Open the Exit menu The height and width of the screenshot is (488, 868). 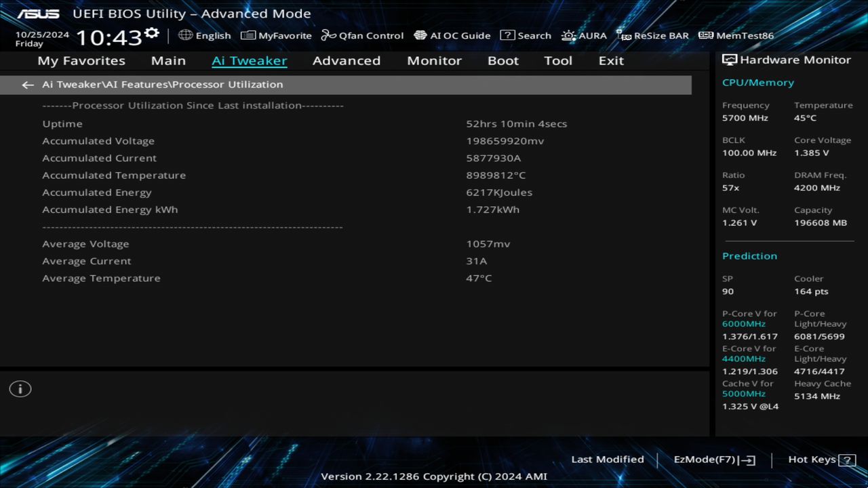[610, 60]
